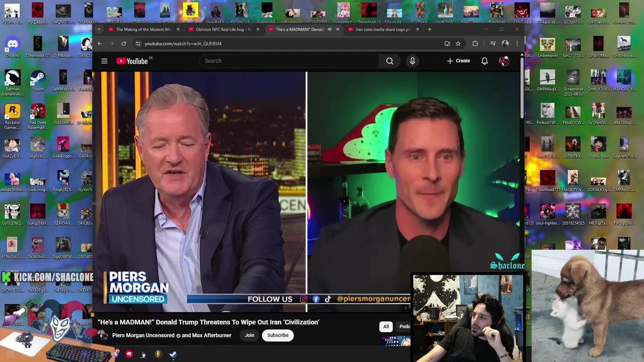Bookmark this page with the star icon
Image resolution: width=644 pixels, height=362 pixels.
[x=458, y=44]
